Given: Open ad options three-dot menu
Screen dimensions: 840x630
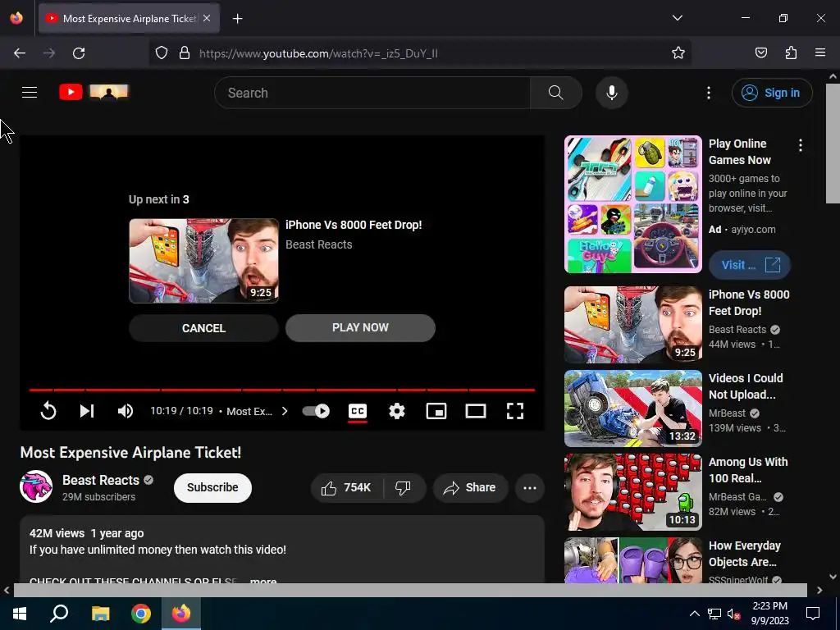Looking at the screenshot, I should pos(800,145).
